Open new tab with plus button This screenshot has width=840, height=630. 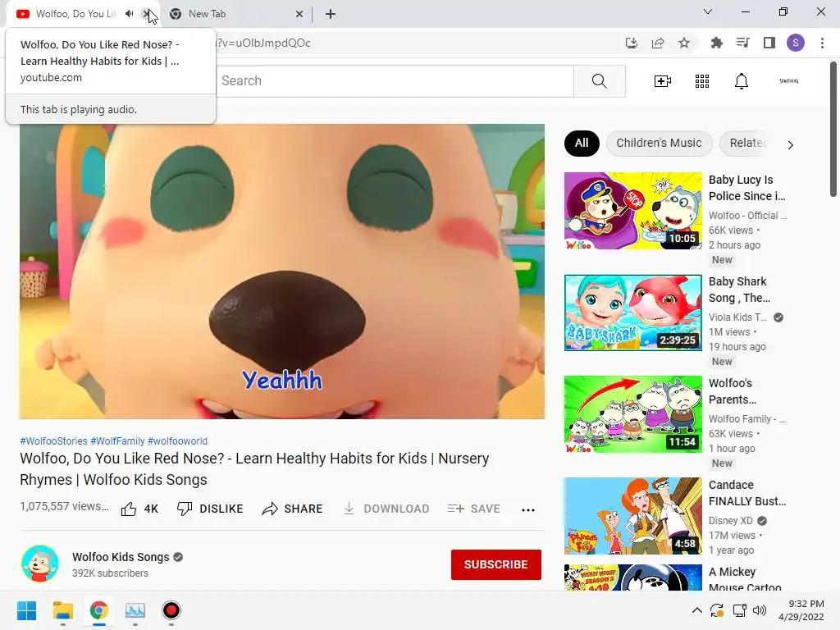pyautogui.click(x=331, y=14)
